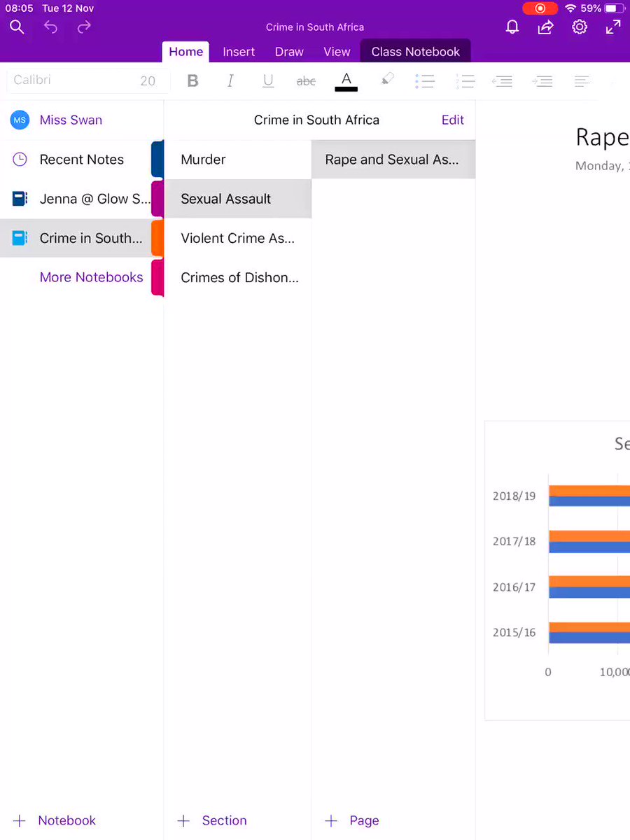This screenshot has width=630, height=840.
Task: Redo the last action
Action: (x=84, y=27)
